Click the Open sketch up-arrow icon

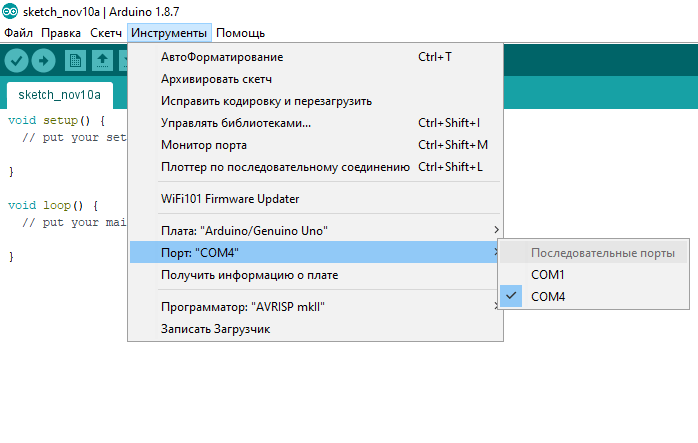coord(102,61)
